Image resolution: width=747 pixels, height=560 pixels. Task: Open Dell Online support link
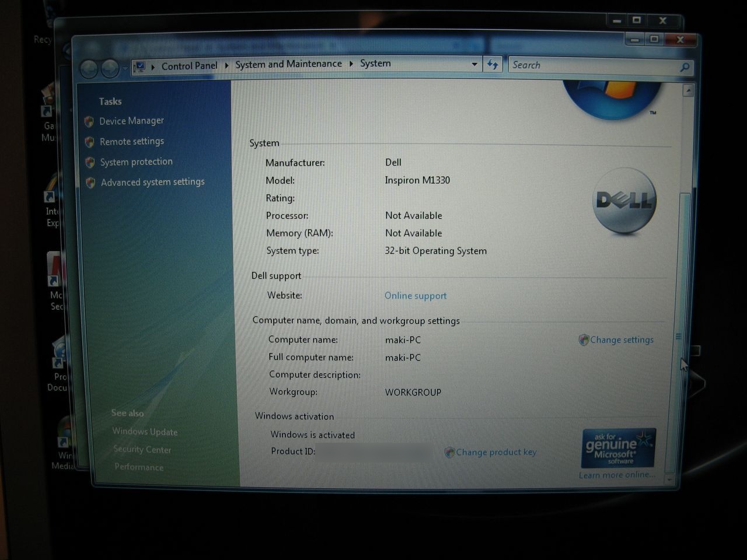[x=416, y=296]
